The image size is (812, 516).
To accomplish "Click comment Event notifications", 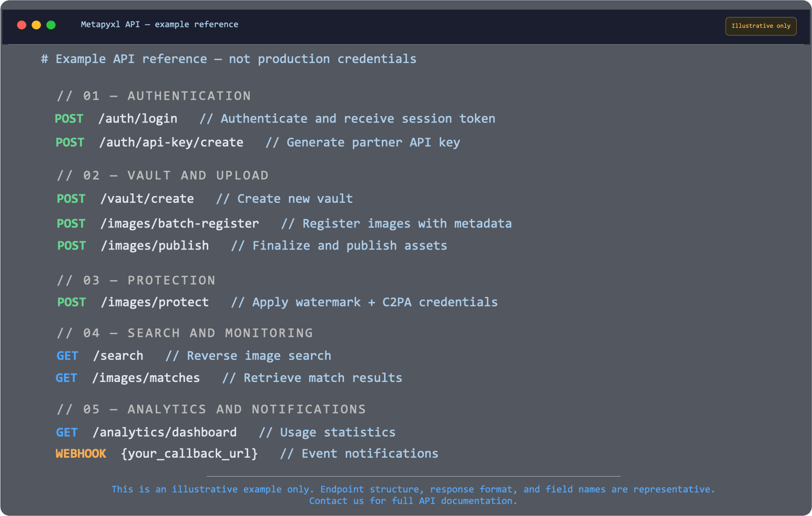I will 359,453.
